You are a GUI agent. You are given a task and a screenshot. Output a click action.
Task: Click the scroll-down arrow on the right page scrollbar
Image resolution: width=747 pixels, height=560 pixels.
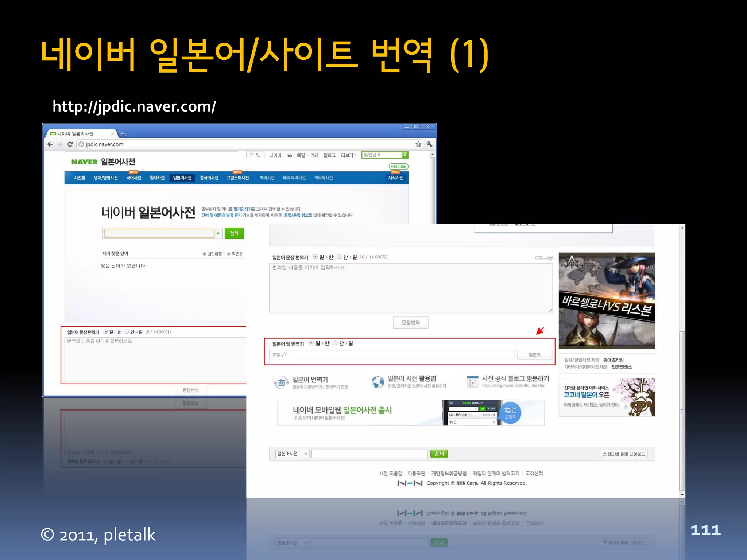(x=682, y=495)
